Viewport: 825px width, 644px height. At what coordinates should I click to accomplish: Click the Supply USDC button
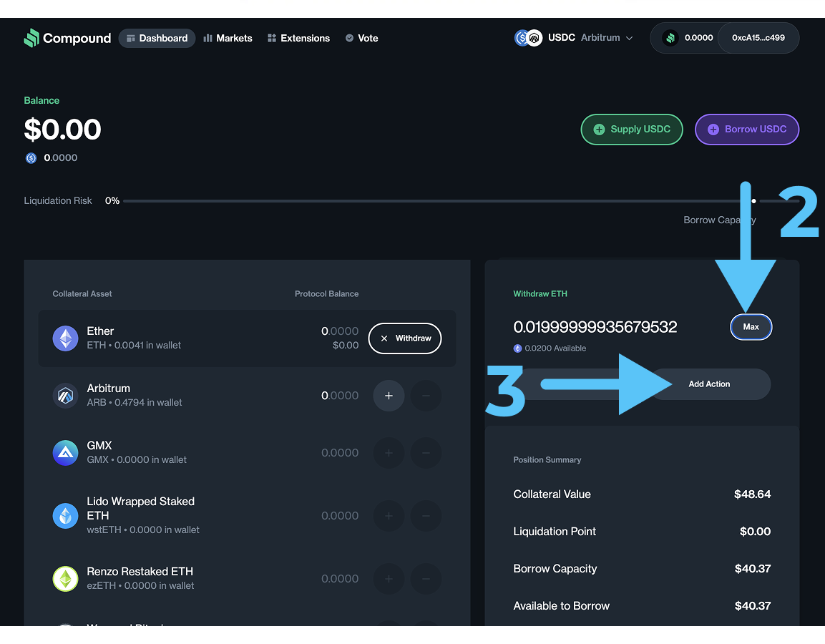[x=632, y=130]
